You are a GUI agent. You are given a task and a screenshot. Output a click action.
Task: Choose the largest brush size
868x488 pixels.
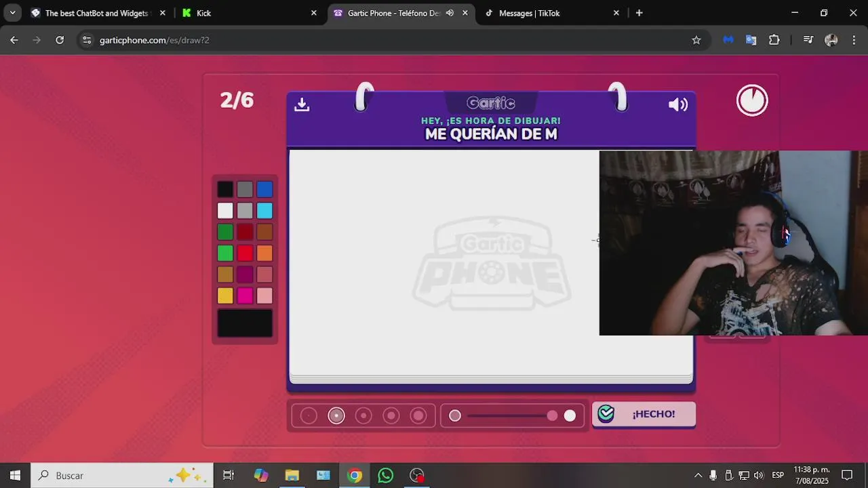point(418,415)
